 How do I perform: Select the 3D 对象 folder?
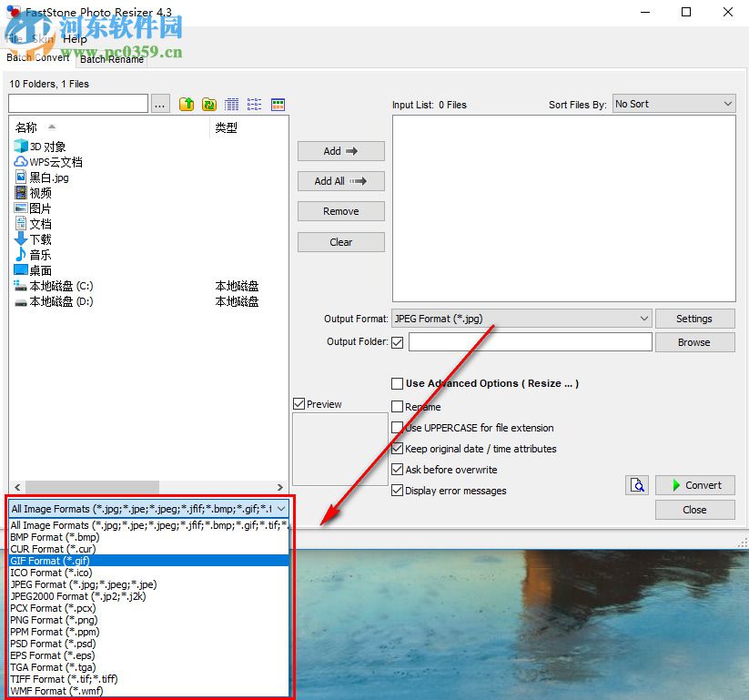coord(40,147)
